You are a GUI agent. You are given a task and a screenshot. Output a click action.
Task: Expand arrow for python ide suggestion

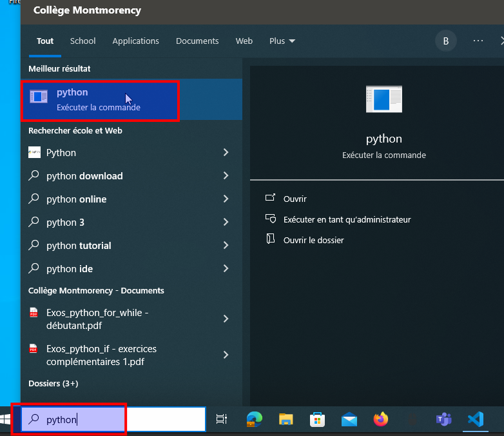pyautogui.click(x=226, y=268)
